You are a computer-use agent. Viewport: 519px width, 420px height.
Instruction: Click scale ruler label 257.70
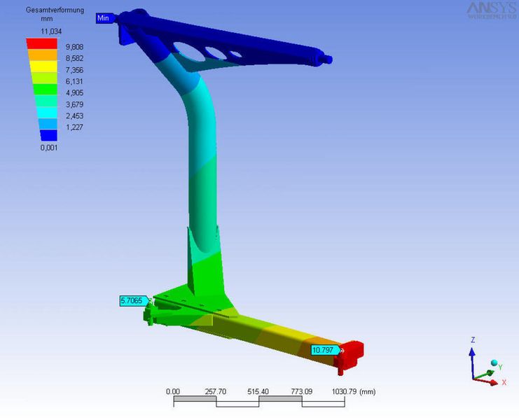click(216, 391)
